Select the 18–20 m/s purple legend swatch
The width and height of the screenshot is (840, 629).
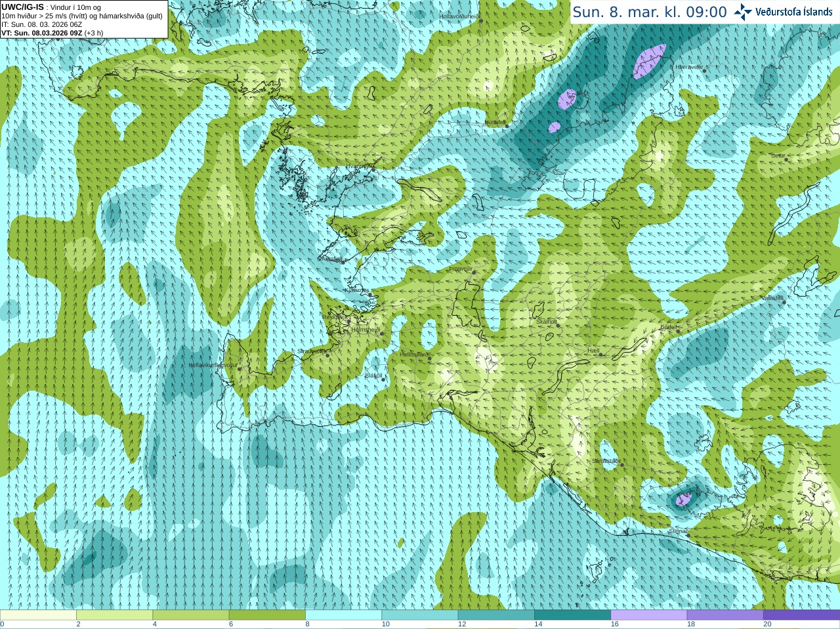(x=725, y=615)
